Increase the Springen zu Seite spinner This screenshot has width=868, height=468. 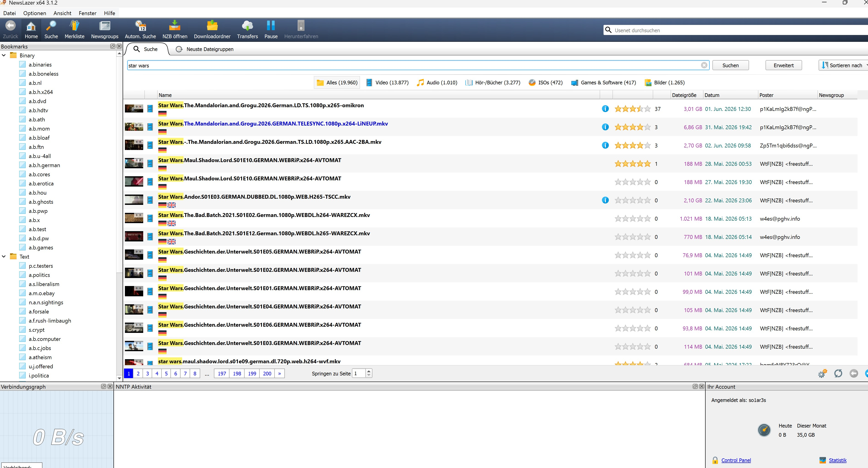click(369, 371)
